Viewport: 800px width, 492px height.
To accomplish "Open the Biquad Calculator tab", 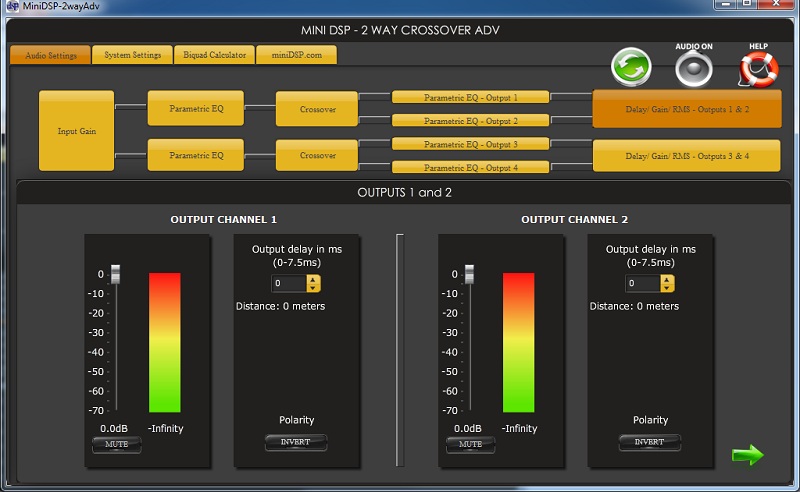I will coord(214,55).
